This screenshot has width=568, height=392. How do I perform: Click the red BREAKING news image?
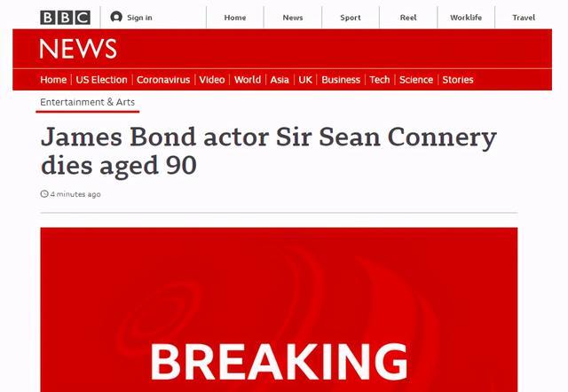coord(279,310)
